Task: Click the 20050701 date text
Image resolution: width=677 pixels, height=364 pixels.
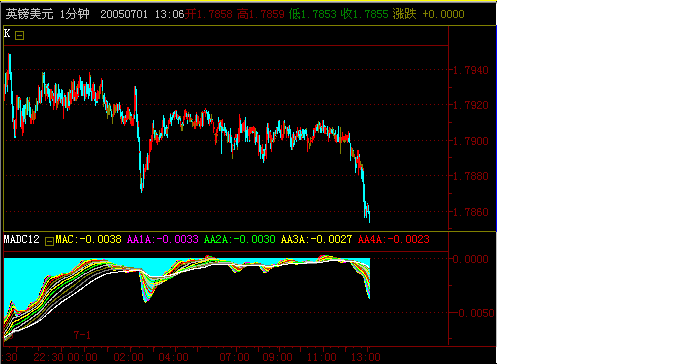Action: pyautogui.click(x=124, y=14)
